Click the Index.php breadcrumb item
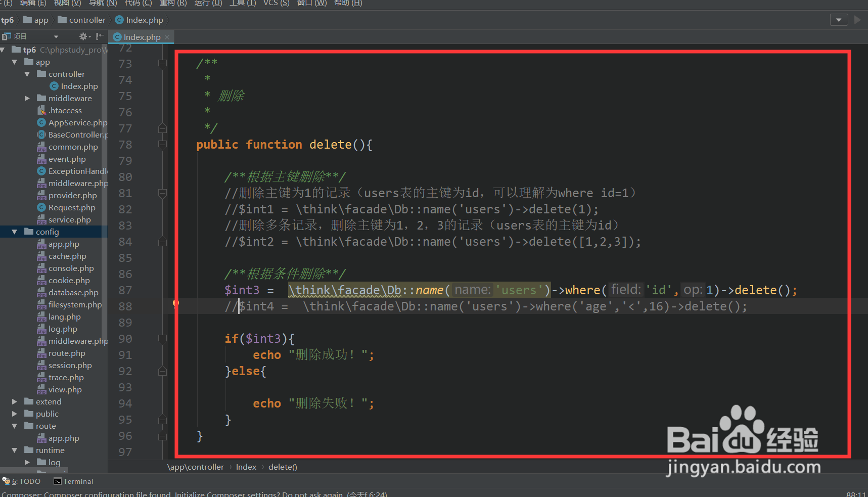The image size is (868, 497). point(139,20)
